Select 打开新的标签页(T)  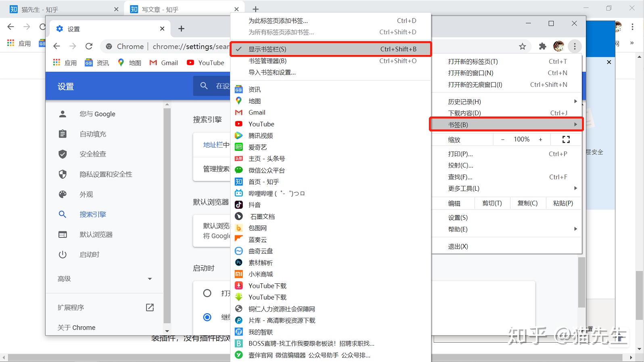(506, 61)
